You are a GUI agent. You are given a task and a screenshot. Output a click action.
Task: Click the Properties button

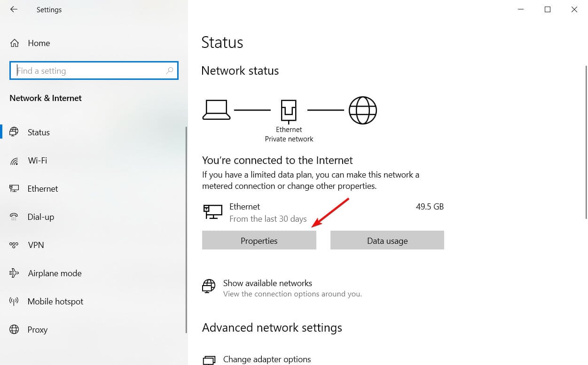point(259,241)
